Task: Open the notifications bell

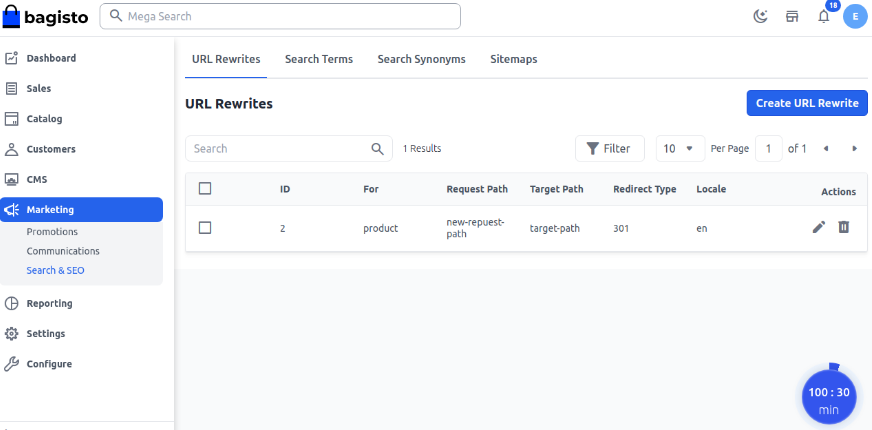Action: (x=824, y=17)
